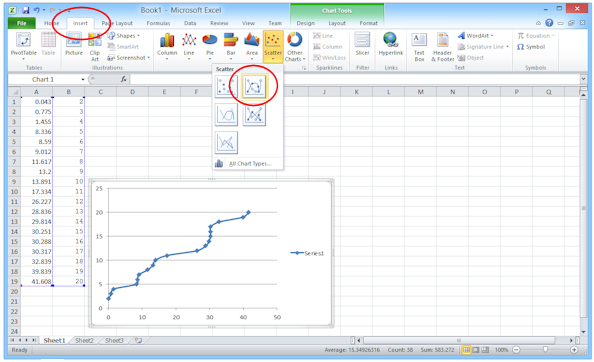Image resolution: width=594 pixels, height=362 pixels.
Task: Open the Charts group dialog launcher
Action: (x=303, y=68)
